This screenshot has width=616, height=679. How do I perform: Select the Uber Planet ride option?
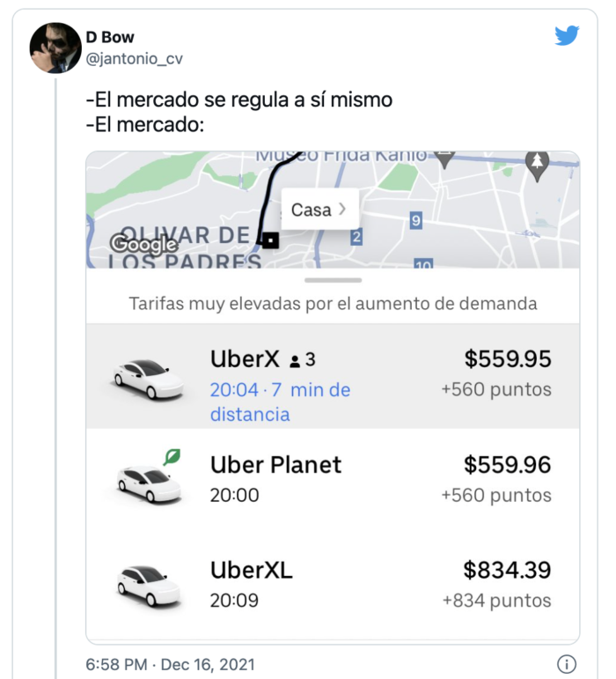point(333,479)
